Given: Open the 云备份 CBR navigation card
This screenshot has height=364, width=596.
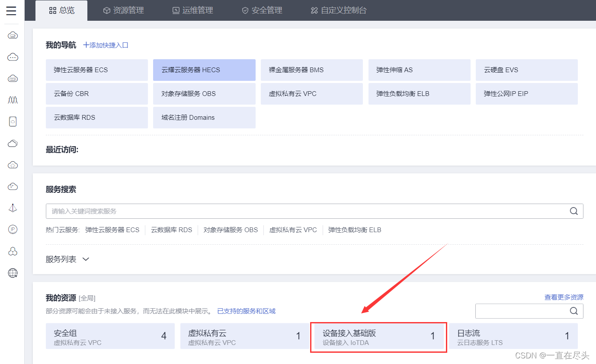Looking at the screenshot, I should click(x=97, y=94).
